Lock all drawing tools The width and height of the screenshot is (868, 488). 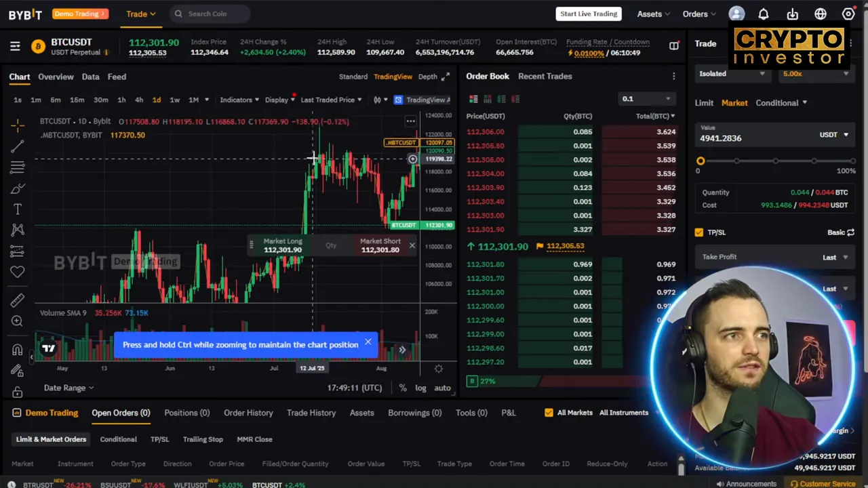(x=18, y=392)
